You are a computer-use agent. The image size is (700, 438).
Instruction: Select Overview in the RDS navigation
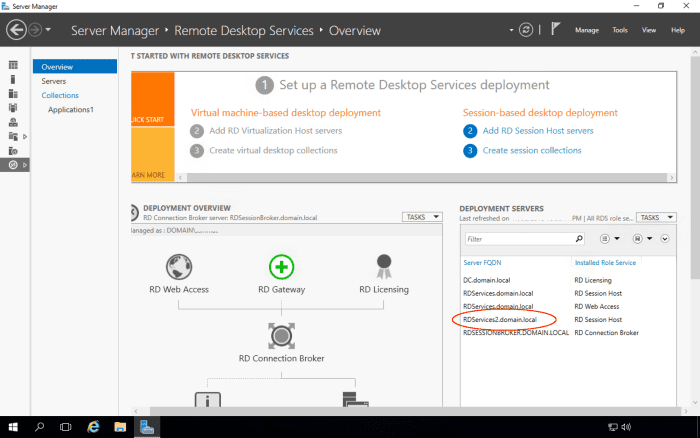click(75, 67)
